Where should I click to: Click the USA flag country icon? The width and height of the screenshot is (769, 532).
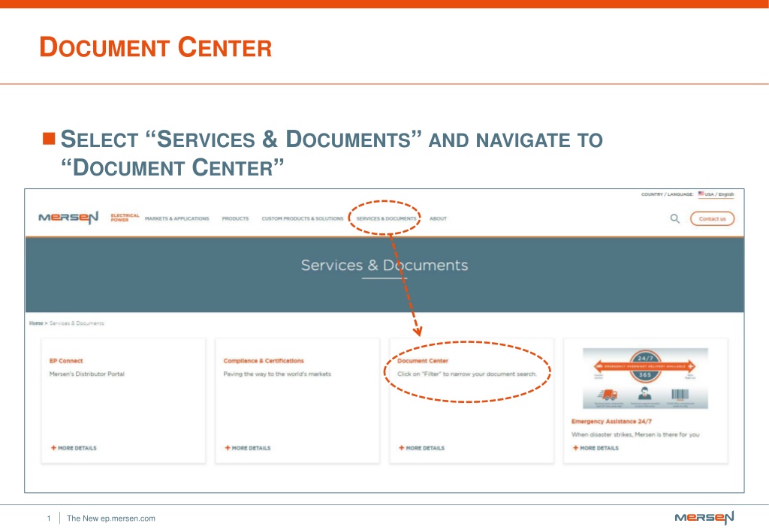701,194
